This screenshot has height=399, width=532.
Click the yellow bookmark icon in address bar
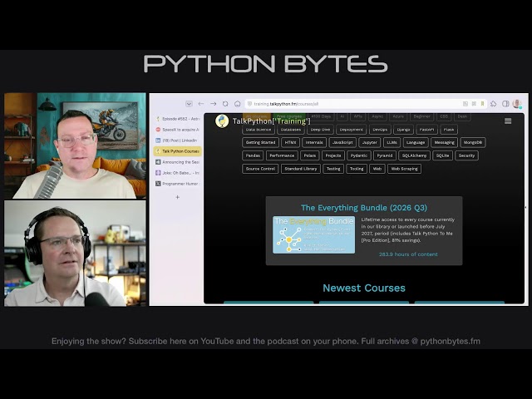click(x=482, y=104)
